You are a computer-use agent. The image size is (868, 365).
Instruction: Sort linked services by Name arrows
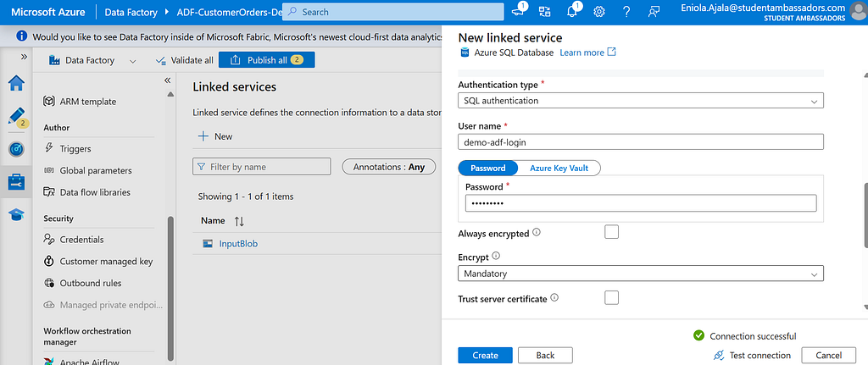[x=239, y=221]
